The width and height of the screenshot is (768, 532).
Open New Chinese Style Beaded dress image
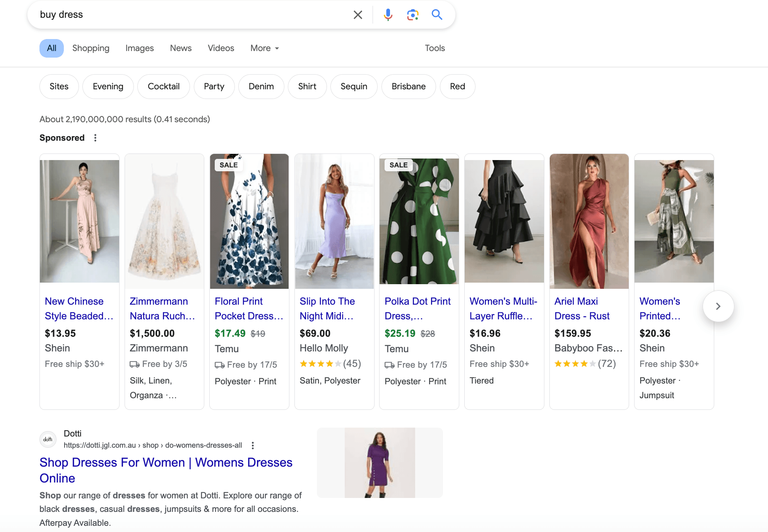click(x=79, y=221)
